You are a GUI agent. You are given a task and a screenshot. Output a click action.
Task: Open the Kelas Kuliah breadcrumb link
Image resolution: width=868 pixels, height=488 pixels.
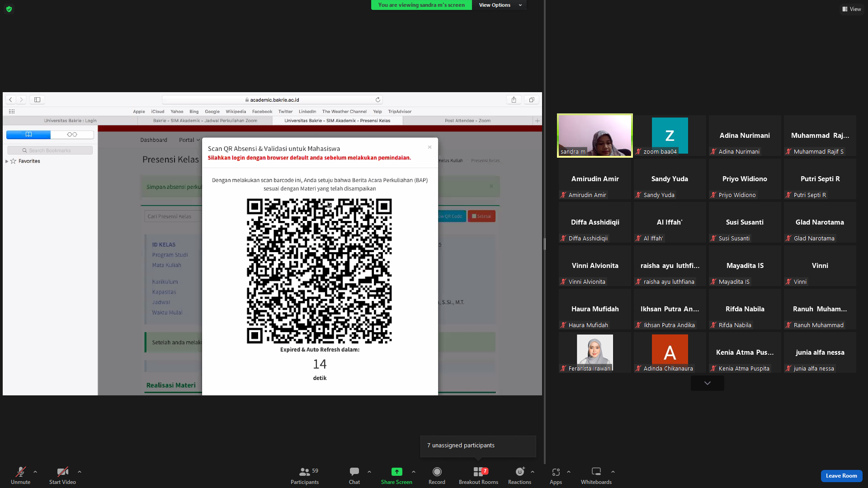pyautogui.click(x=450, y=161)
